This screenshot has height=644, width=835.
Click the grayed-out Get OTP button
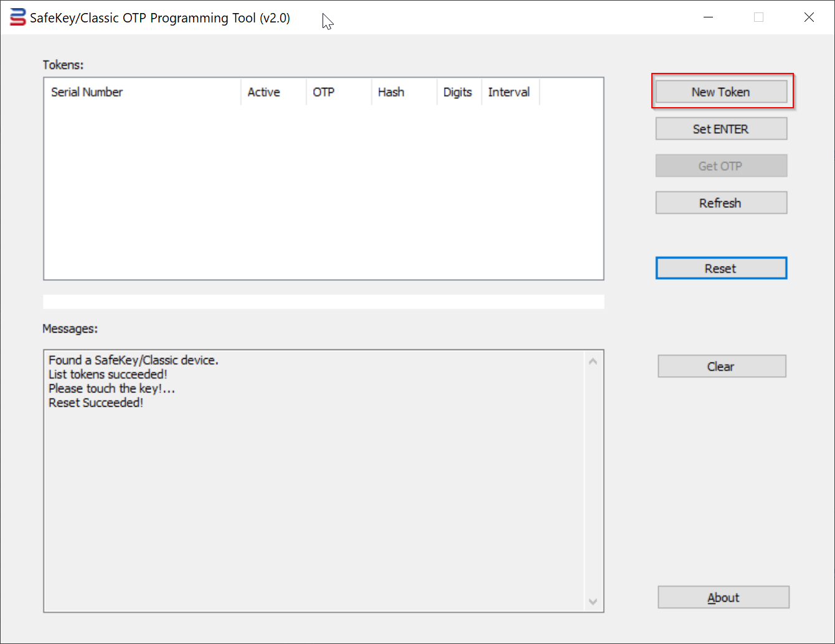pyautogui.click(x=721, y=166)
